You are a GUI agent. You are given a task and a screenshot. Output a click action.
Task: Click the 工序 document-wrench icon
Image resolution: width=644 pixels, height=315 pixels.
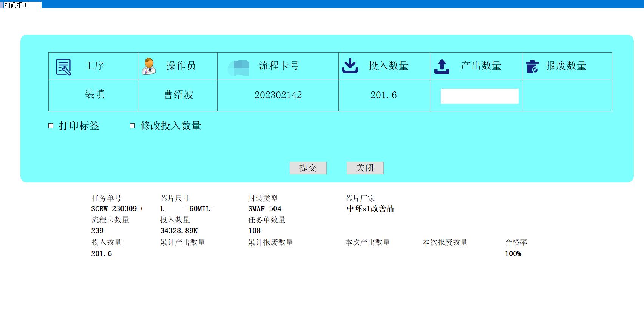(63, 67)
